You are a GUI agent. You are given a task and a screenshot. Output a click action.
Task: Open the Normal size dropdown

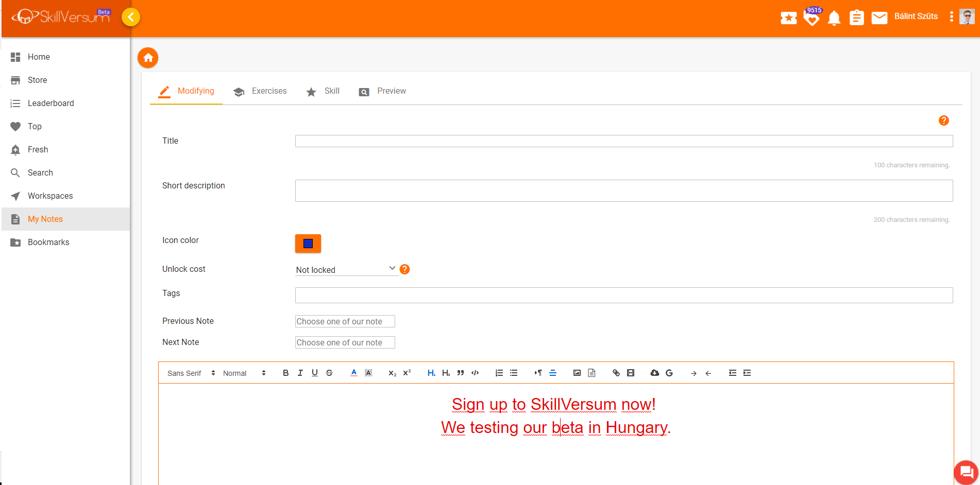pyautogui.click(x=245, y=373)
